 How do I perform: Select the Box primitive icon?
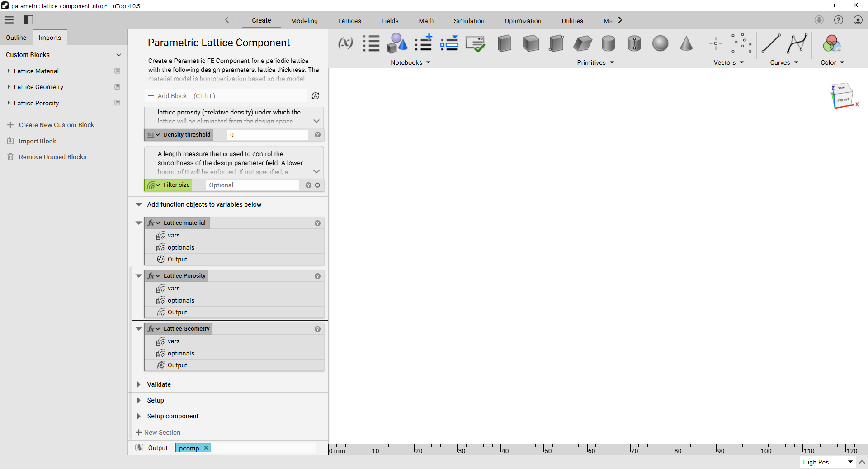coord(505,43)
